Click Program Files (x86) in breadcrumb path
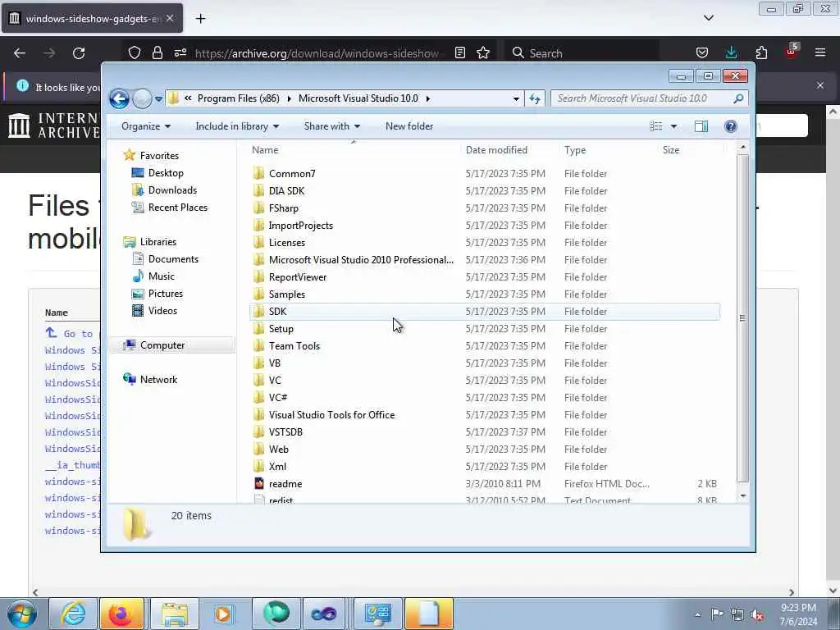840x630 pixels. pos(239,98)
